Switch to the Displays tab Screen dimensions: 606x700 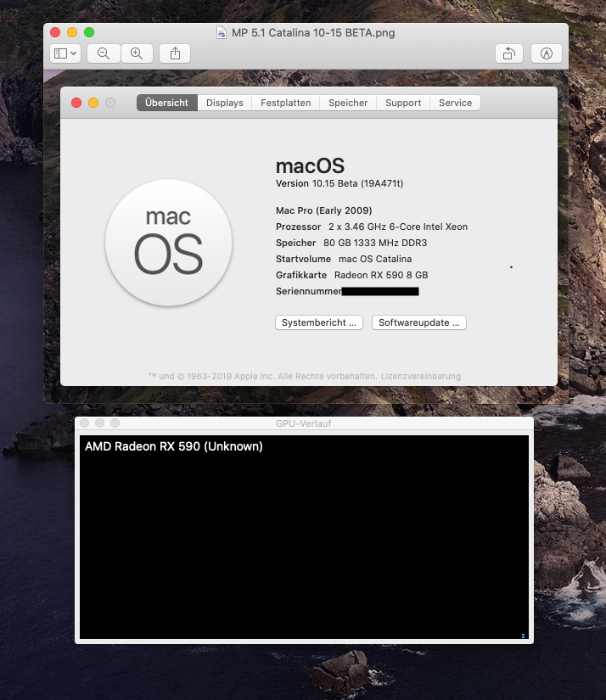pyautogui.click(x=225, y=103)
